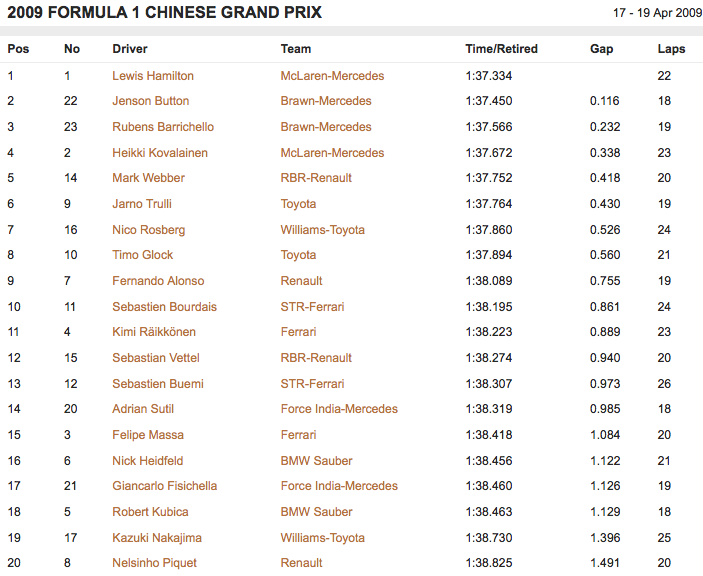Screen dimensions: 703x576
Task: Click the Driver column header
Action: [130, 49]
